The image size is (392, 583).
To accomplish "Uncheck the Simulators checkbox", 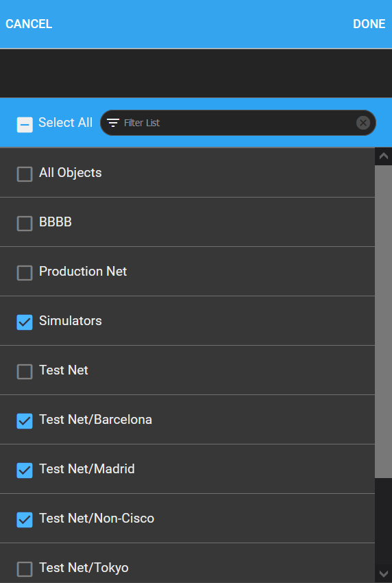I will (x=25, y=322).
